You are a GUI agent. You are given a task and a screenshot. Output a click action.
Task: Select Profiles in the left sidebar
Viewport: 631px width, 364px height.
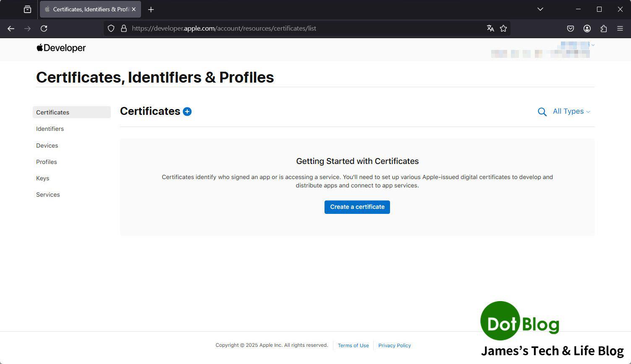coord(47,162)
